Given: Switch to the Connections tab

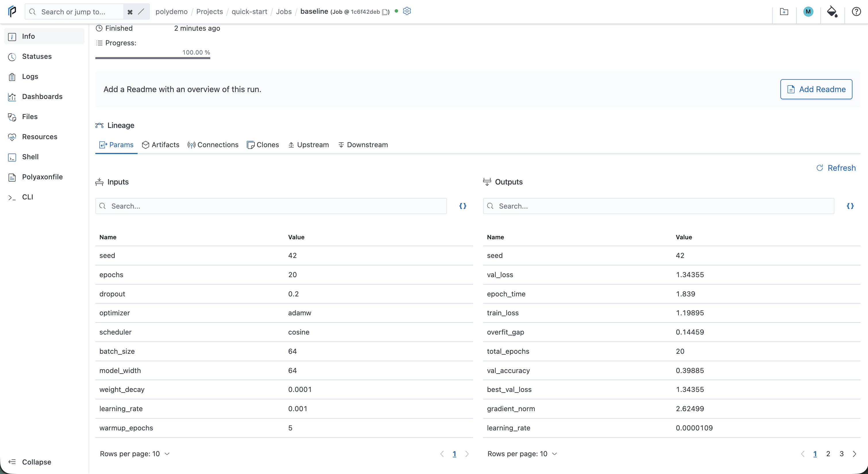Looking at the screenshot, I should coord(213,145).
